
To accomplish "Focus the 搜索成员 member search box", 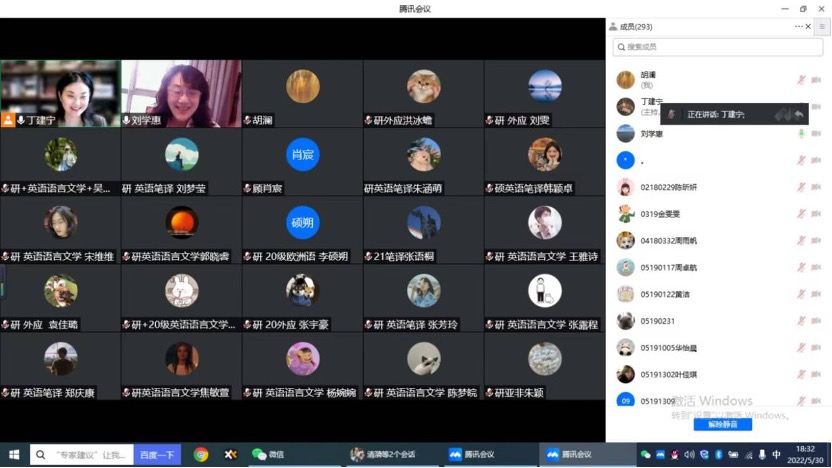I will tap(717, 47).
